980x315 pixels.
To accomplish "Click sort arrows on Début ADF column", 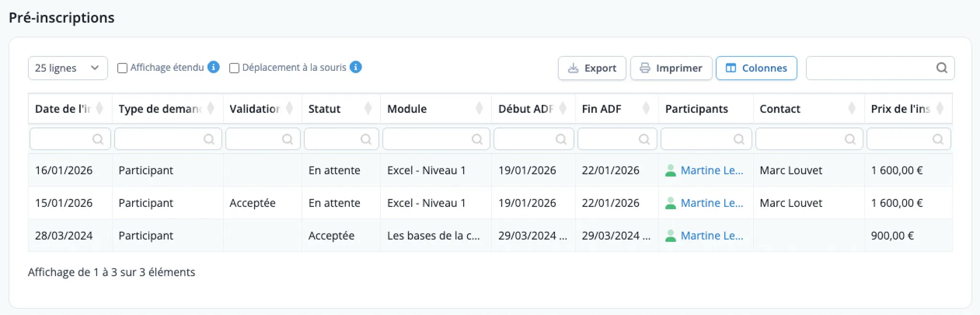I will (563, 109).
